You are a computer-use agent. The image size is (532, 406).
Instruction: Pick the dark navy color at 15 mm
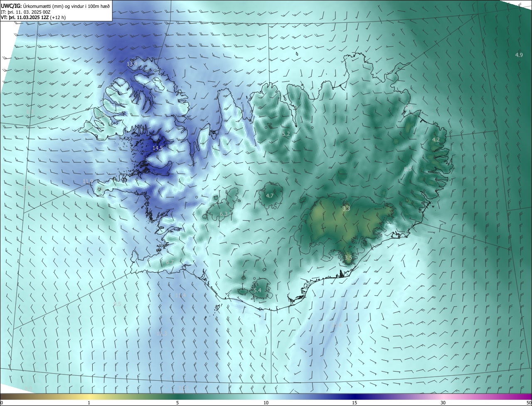(355, 396)
